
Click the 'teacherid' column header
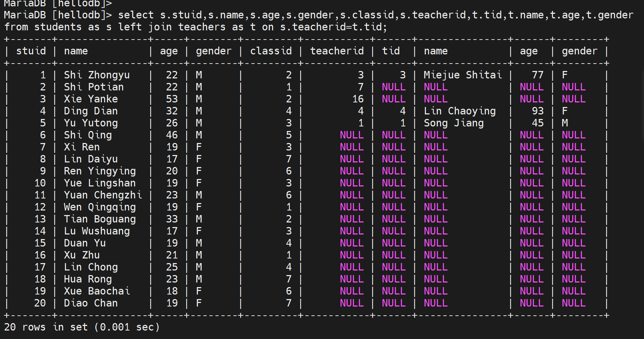[337, 51]
